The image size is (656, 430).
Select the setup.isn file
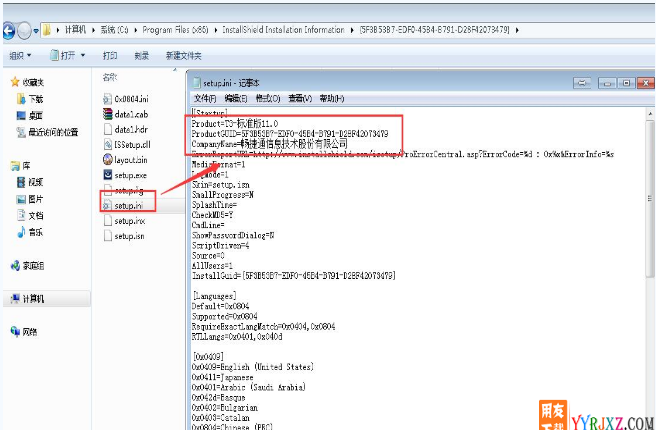click(x=129, y=236)
